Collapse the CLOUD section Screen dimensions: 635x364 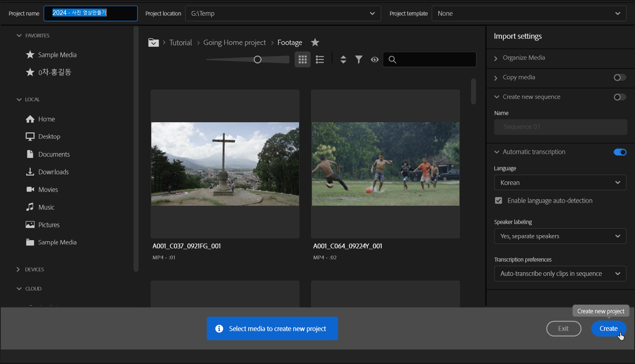[x=19, y=289]
